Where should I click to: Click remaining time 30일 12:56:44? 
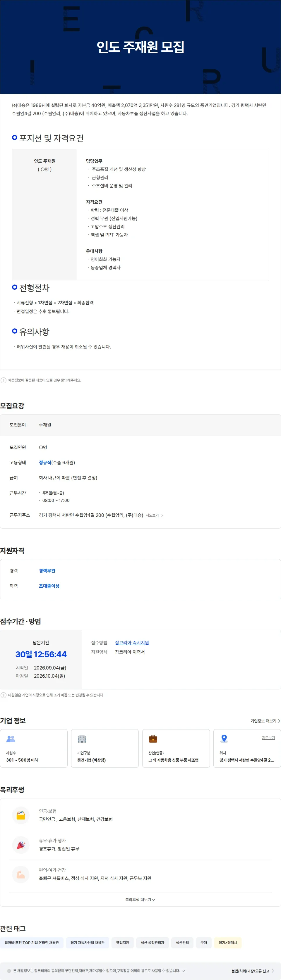coord(41,654)
